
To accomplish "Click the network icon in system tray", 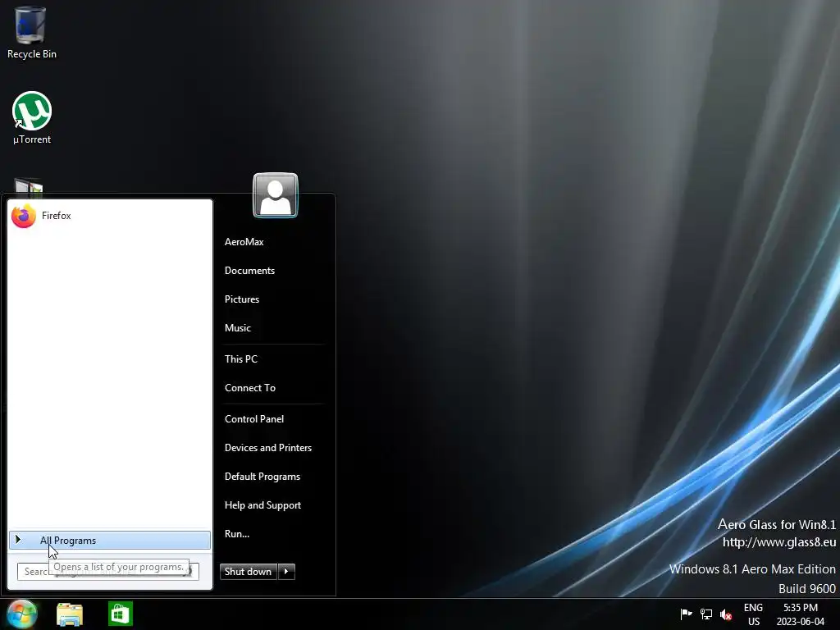I will coord(706,614).
